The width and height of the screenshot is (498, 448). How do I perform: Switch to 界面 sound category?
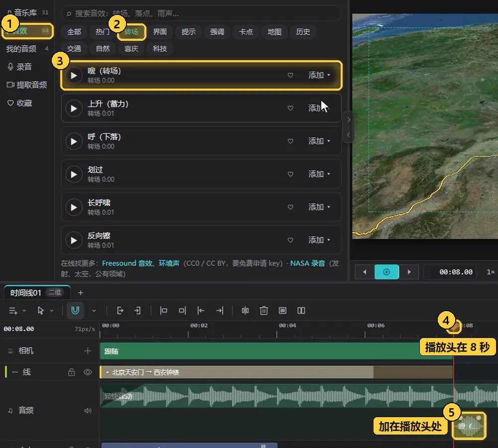coord(160,32)
